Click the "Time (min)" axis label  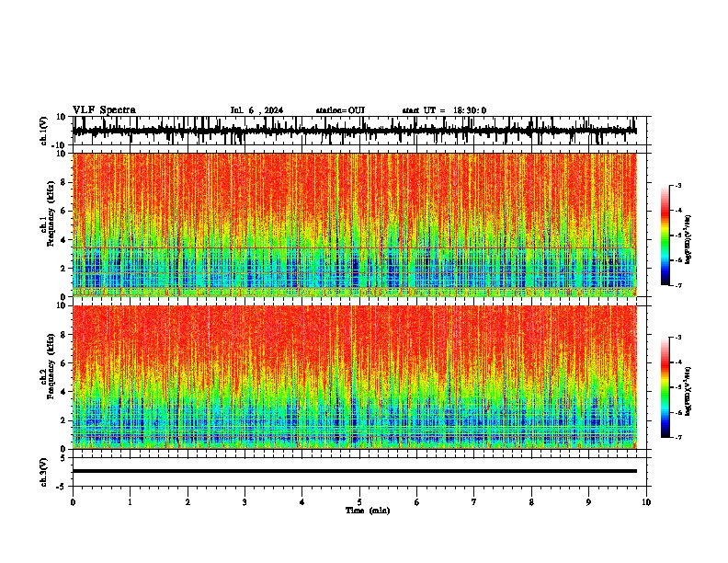tap(368, 511)
